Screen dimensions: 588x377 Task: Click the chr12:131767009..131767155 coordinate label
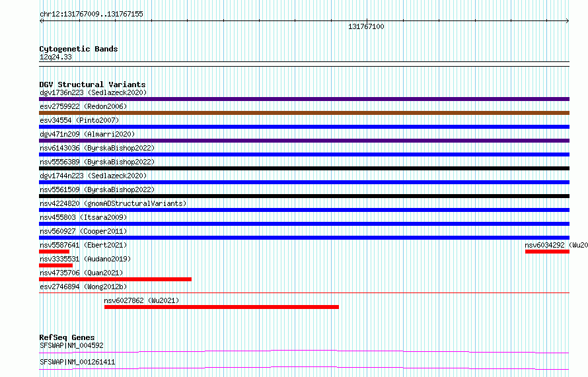click(91, 14)
